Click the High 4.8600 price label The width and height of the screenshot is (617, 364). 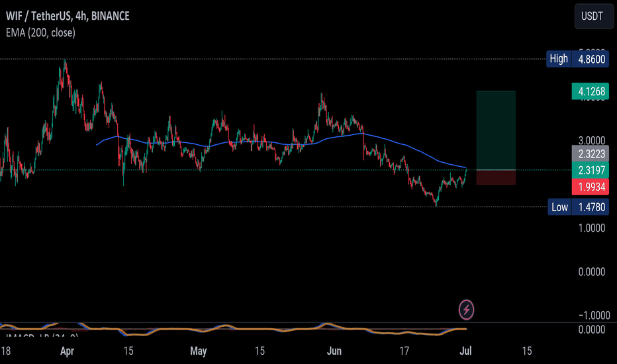point(577,59)
